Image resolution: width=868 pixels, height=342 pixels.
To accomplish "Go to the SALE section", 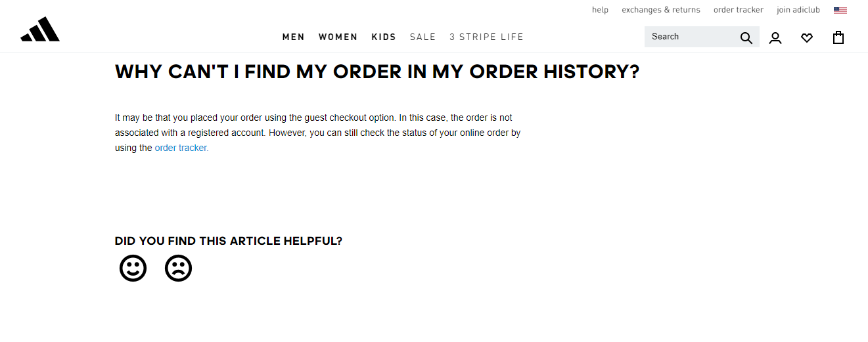I will point(423,37).
